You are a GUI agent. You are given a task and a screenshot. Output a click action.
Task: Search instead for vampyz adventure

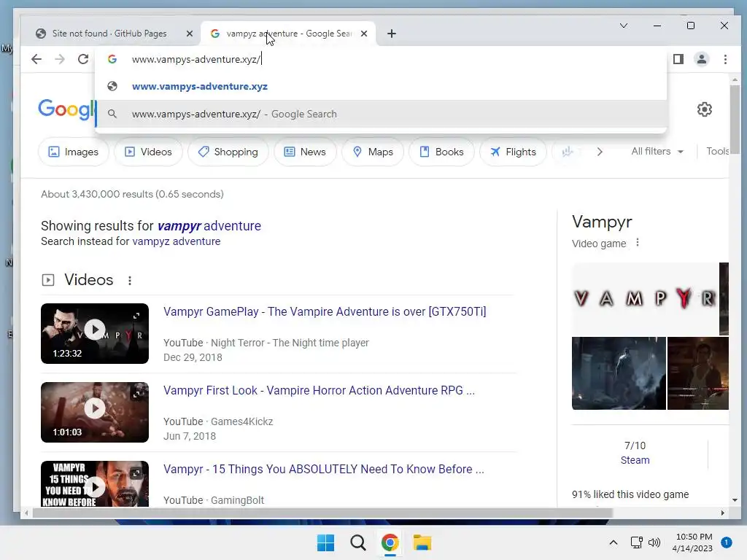(x=177, y=241)
